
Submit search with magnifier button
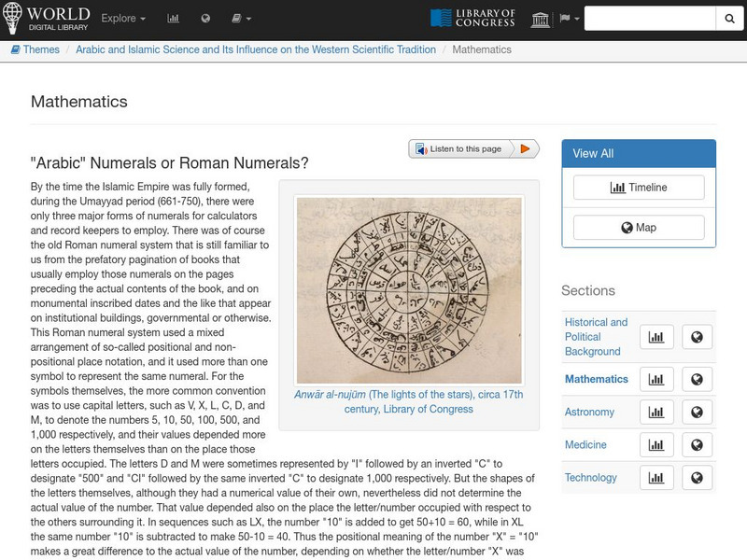(x=729, y=18)
